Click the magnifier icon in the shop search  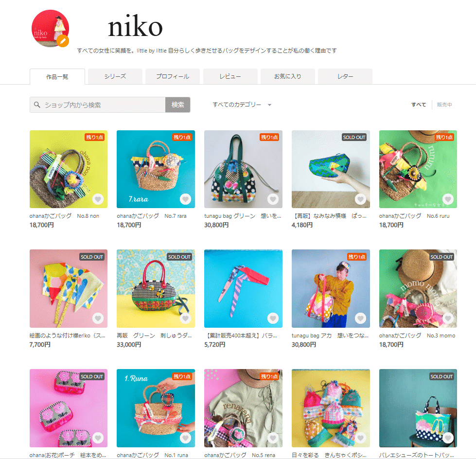tap(37, 105)
